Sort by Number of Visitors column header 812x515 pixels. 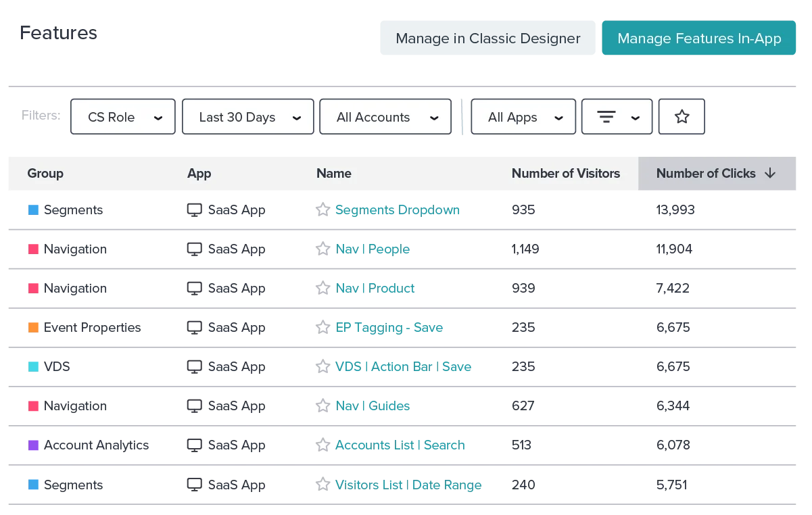tap(565, 174)
